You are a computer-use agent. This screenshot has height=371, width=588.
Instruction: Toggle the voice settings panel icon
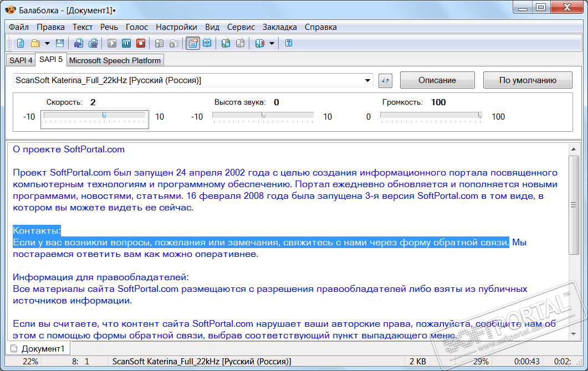click(193, 44)
